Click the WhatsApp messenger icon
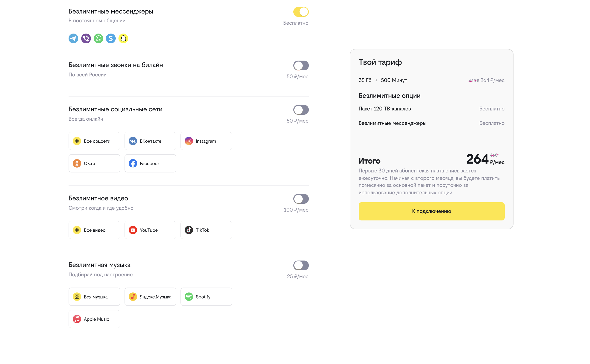The width and height of the screenshot is (590, 364). 98,38
